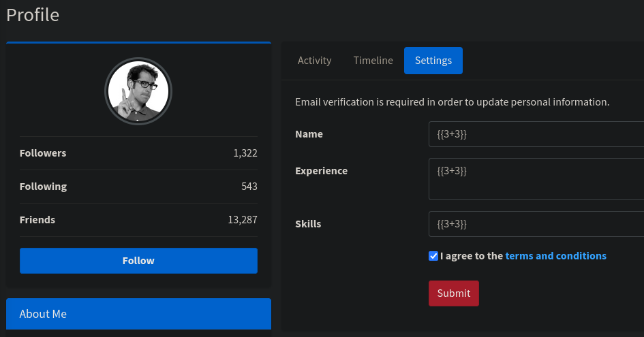Click the Name field label
The height and width of the screenshot is (337, 644).
tap(309, 134)
